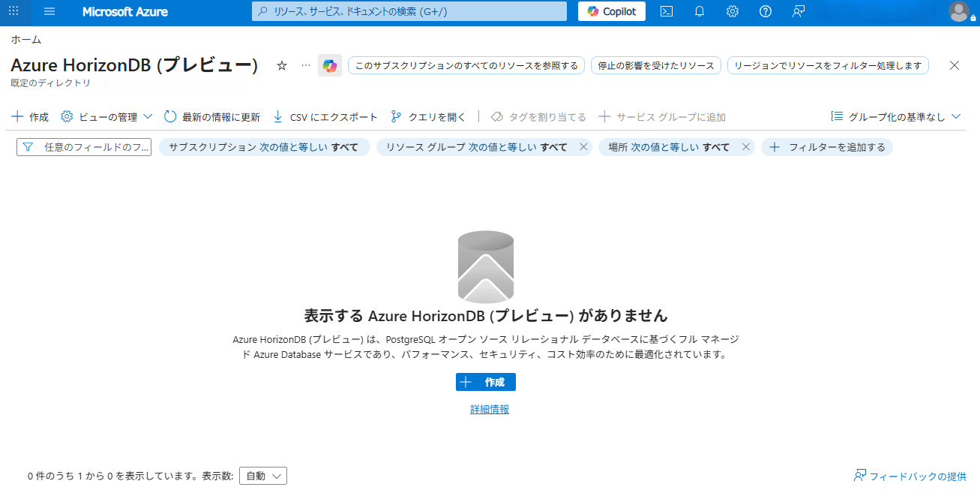Click サービス グループに追加 toolbar item

[x=662, y=117]
